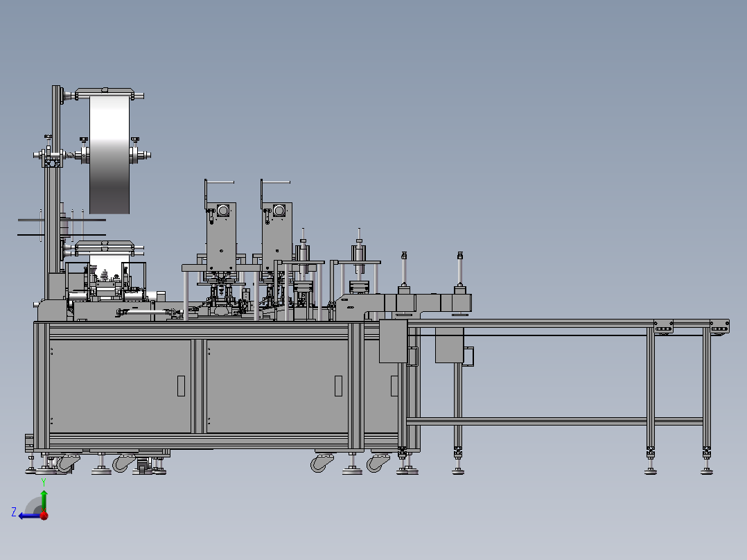Select the middle cabinet door handle
The height and width of the screenshot is (560, 747).
click(x=338, y=386)
